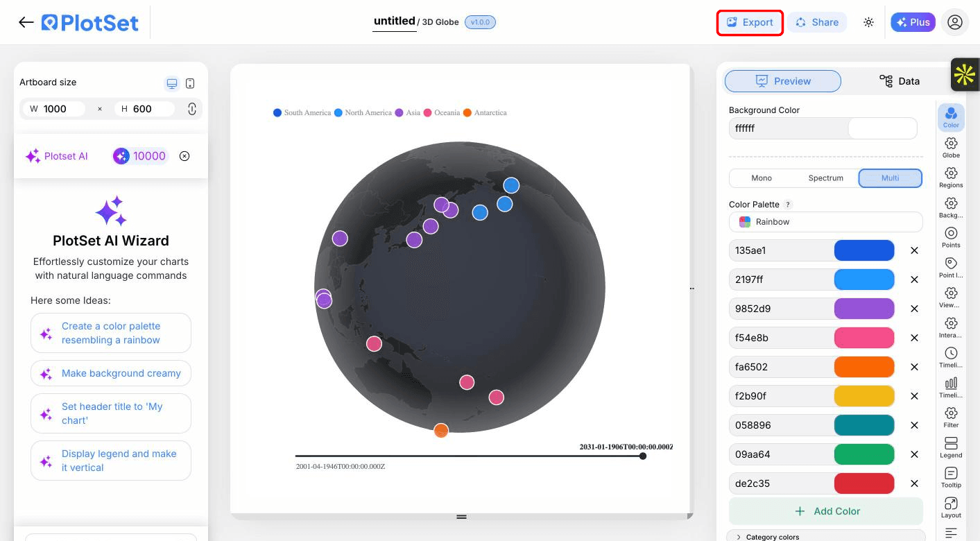Viewport: 980px width, 541px height.
Task: Open the Legend settings panel
Action: point(951,447)
